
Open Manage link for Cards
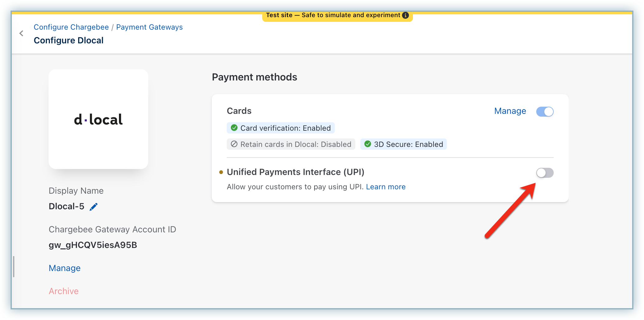point(510,111)
